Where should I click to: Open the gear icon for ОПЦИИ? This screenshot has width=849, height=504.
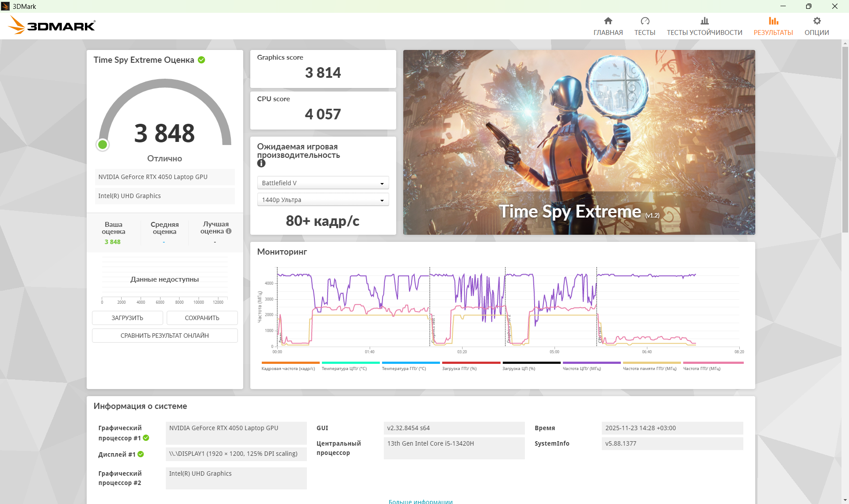pyautogui.click(x=817, y=21)
